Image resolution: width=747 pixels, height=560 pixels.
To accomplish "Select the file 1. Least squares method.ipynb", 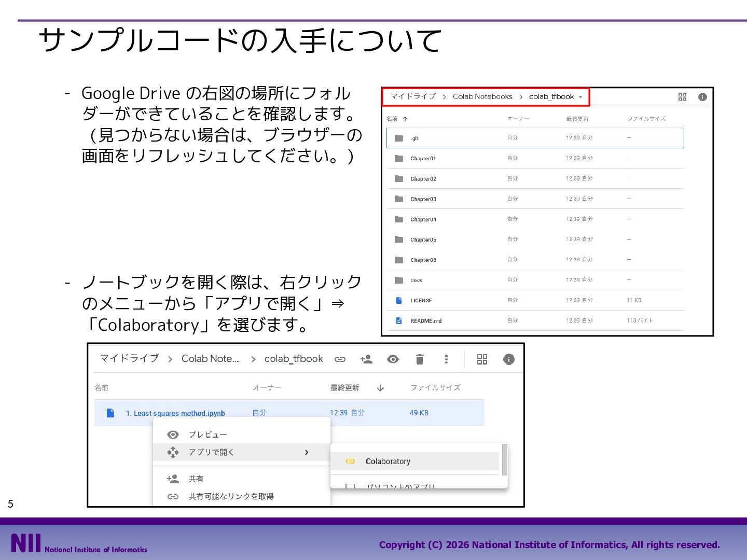I will [x=289, y=413].
